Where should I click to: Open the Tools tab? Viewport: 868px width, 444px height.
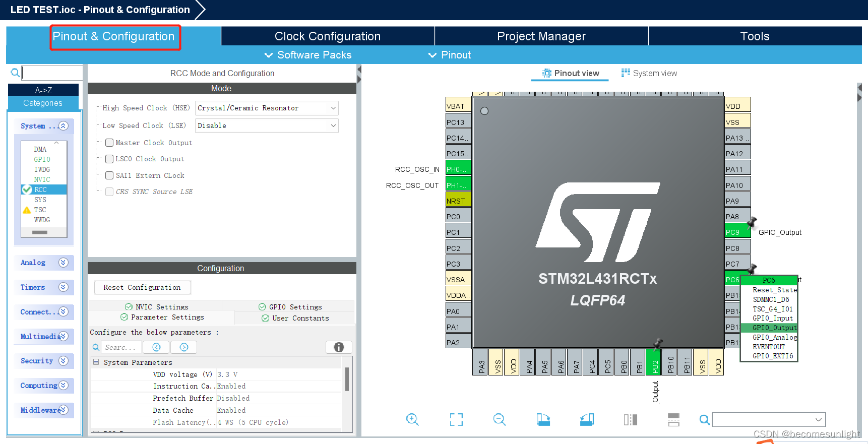755,36
